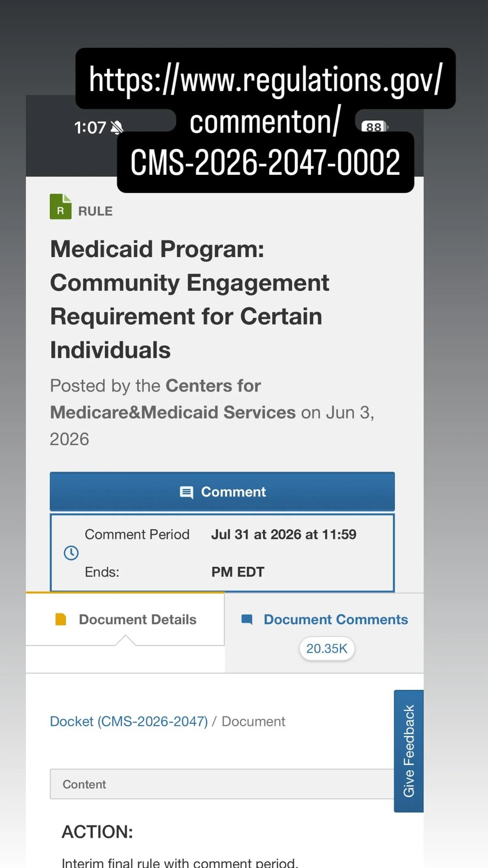Click the Medicaid Program rule title
Screen dimensions: 488x868
[x=190, y=300]
